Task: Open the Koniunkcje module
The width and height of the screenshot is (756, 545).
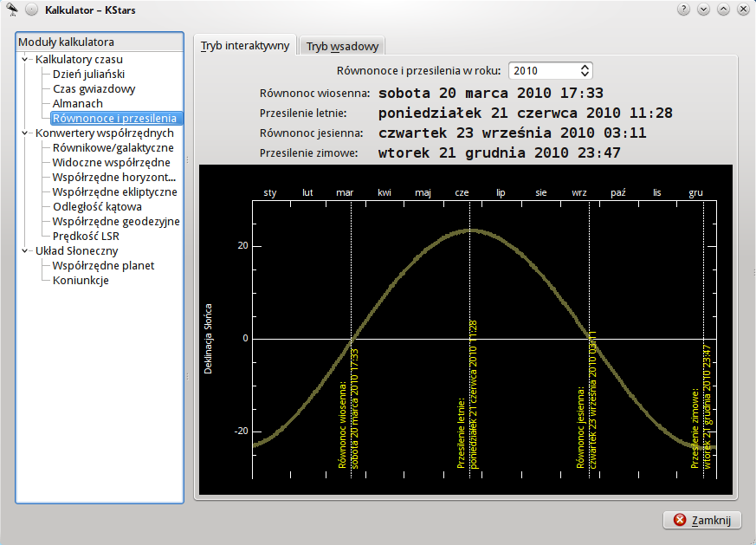Action: click(x=81, y=281)
